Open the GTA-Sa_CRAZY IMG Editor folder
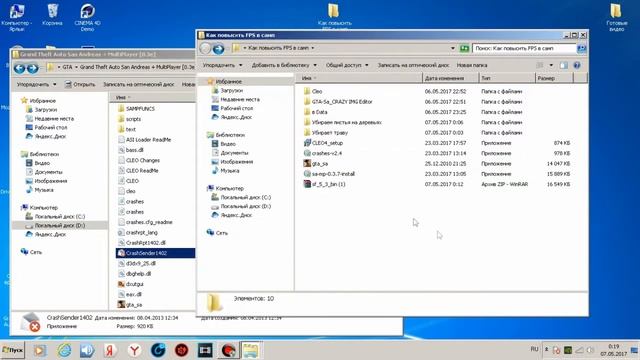This screenshot has width=640, height=360. pyautogui.click(x=338, y=101)
